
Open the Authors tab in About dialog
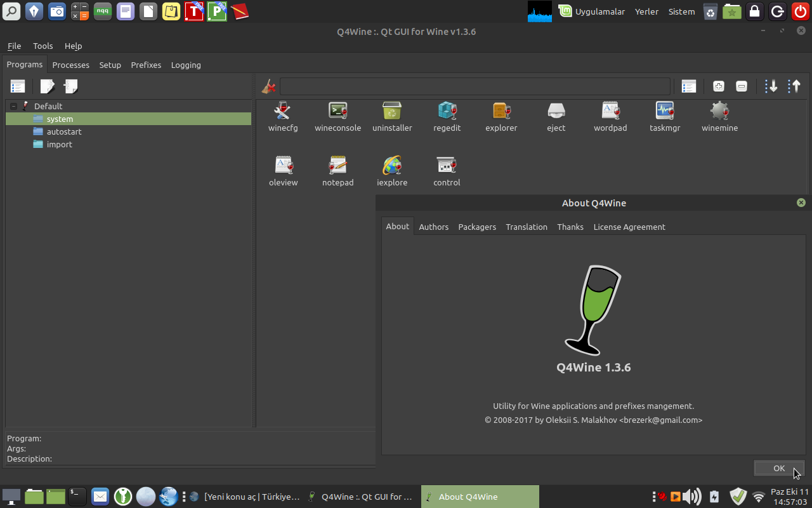[433, 227]
